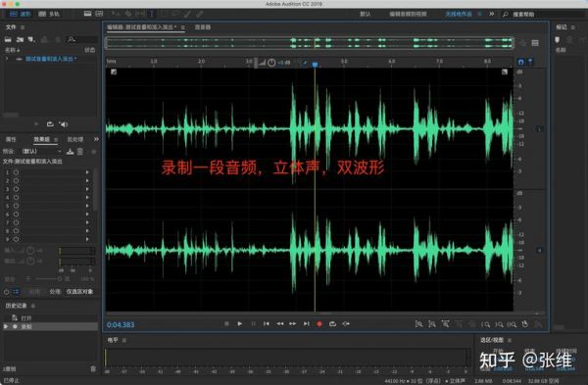The image size is (588, 385).
Task: Click the Stop transport button
Action: pyautogui.click(x=226, y=323)
